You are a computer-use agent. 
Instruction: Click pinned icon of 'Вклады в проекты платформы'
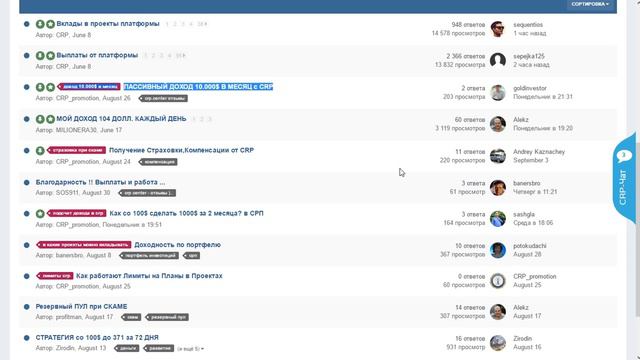[40, 24]
